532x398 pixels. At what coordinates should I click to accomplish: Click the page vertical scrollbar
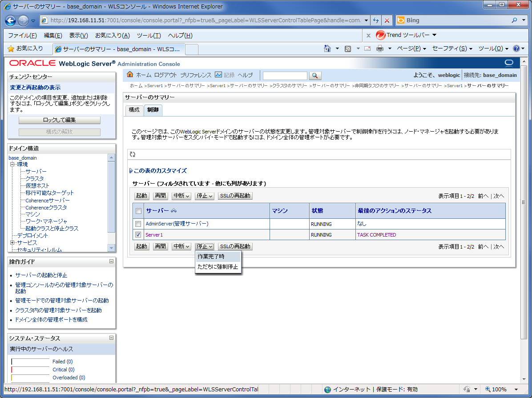click(x=523, y=203)
